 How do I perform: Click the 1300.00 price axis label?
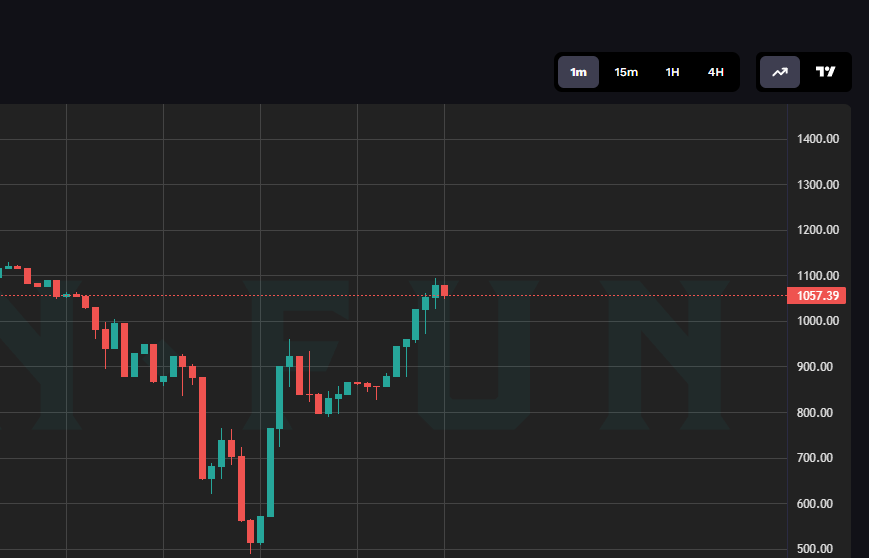[x=818, y=185]
